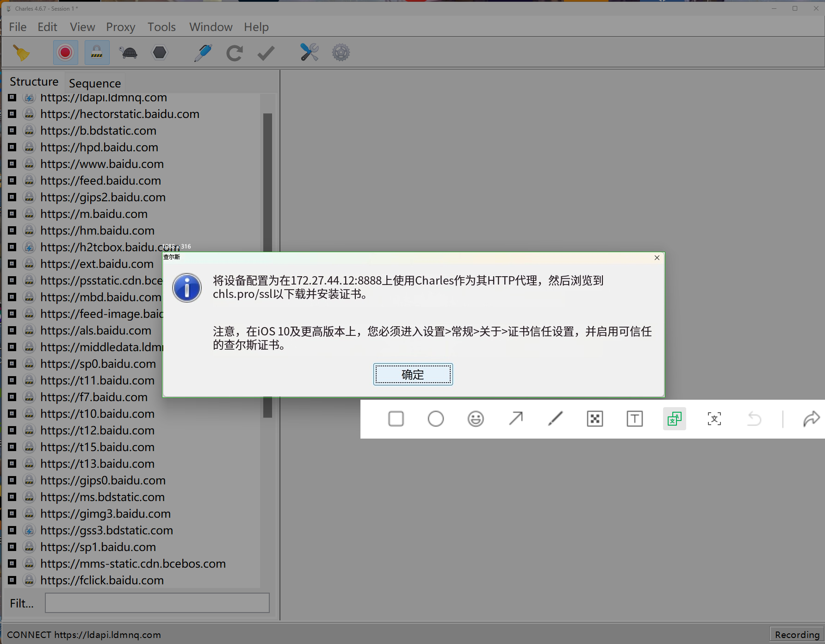Click the Filter input field
825x644 pixels.
point(157,603)
